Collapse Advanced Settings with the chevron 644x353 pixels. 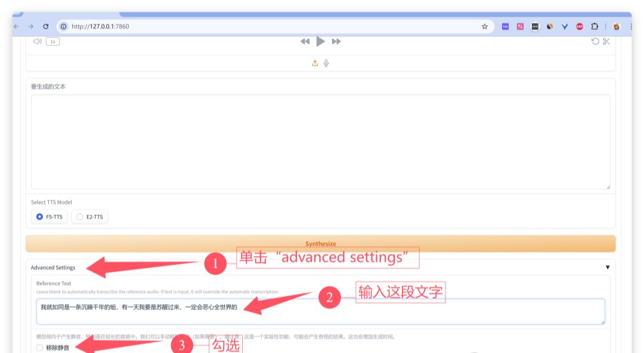tap(608, 267)
